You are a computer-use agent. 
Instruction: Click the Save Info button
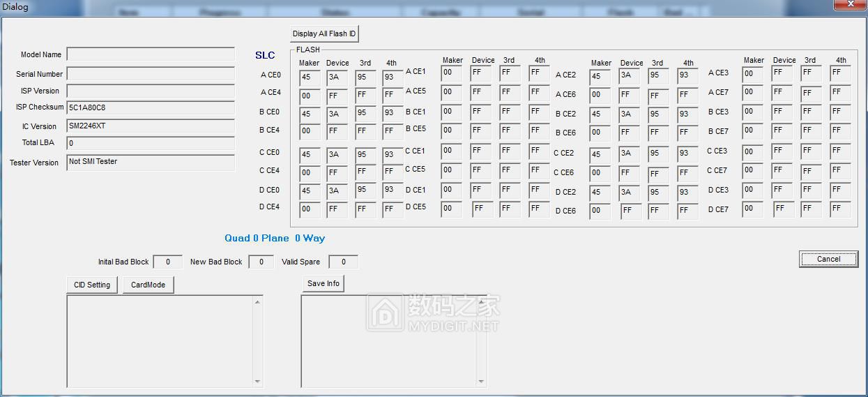click(323, 283)
